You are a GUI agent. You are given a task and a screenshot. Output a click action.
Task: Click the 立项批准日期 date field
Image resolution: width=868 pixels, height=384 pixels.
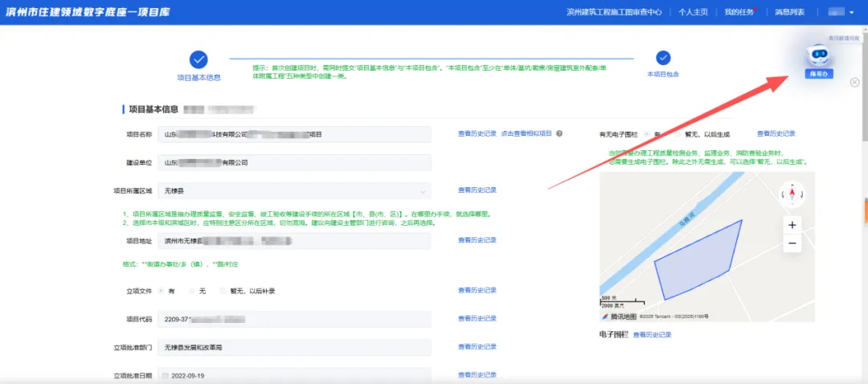click(x=294, y=376)
